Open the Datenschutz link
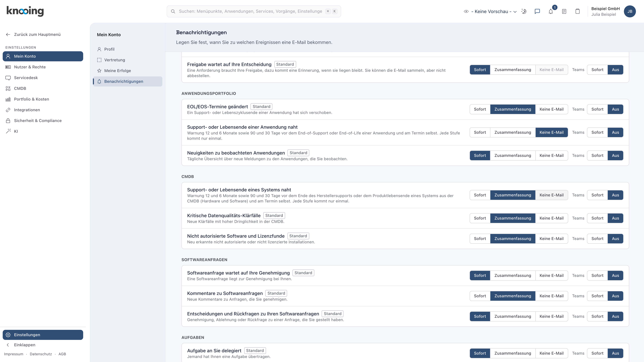The height and width of the screenshot is (362, 644). click(x=41, y=354)
